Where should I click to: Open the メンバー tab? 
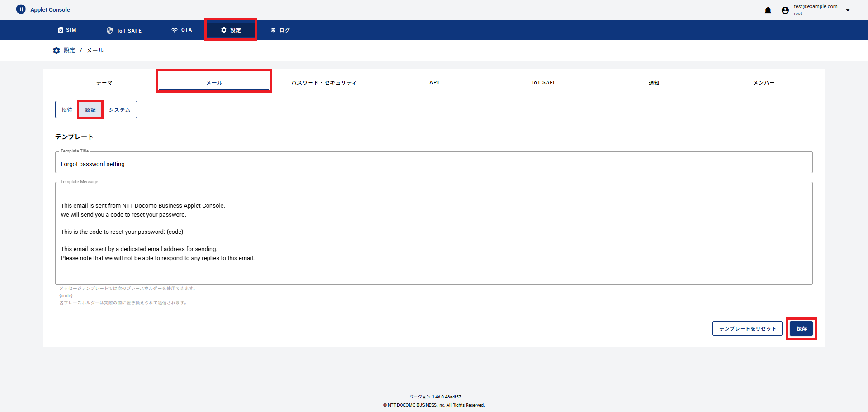point(764,82)
